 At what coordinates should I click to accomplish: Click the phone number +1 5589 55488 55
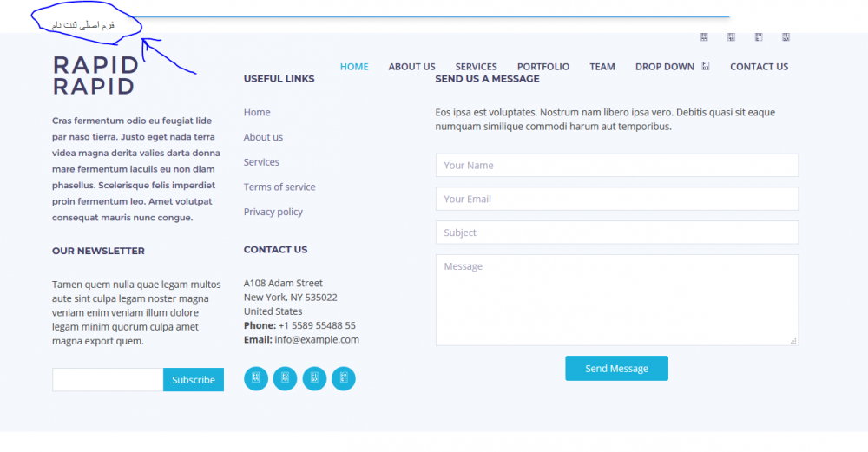click(317, 325)
